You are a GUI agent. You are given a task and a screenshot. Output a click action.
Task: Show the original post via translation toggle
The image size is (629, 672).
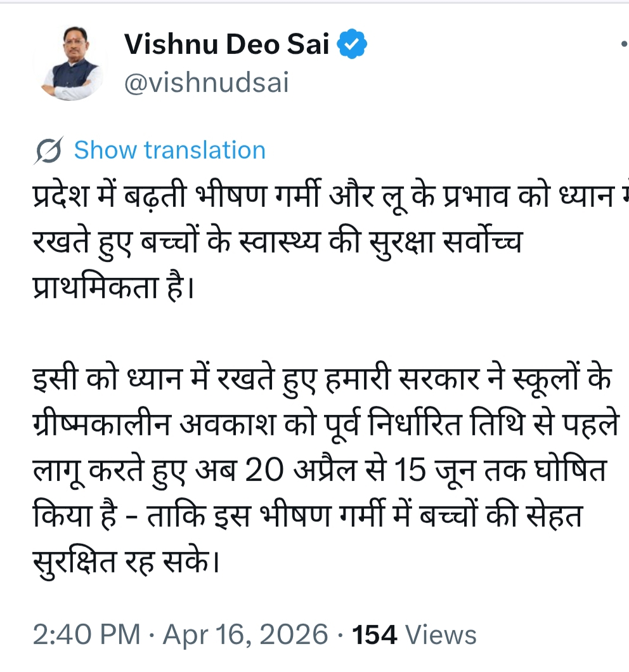click(x=170, y=150)
